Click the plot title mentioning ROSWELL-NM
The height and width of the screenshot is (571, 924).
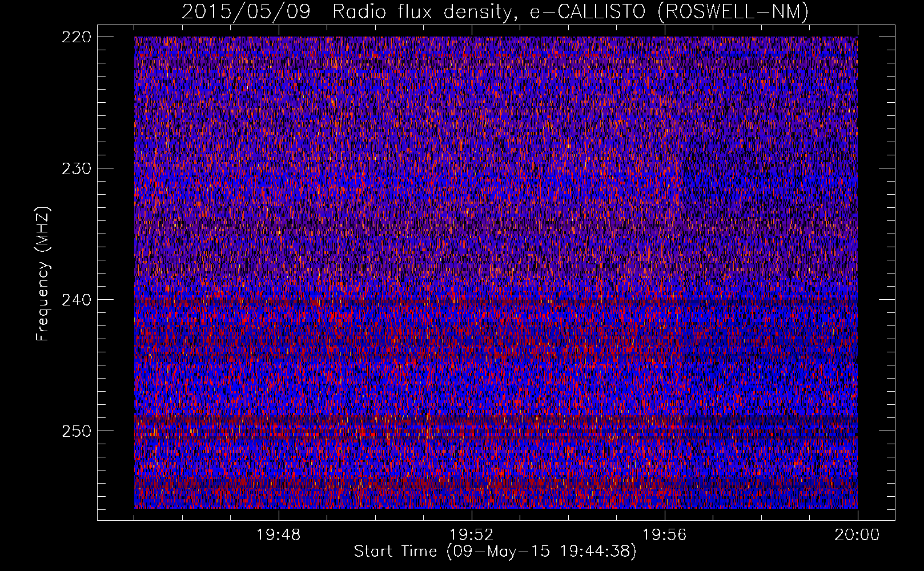(495, 12)
